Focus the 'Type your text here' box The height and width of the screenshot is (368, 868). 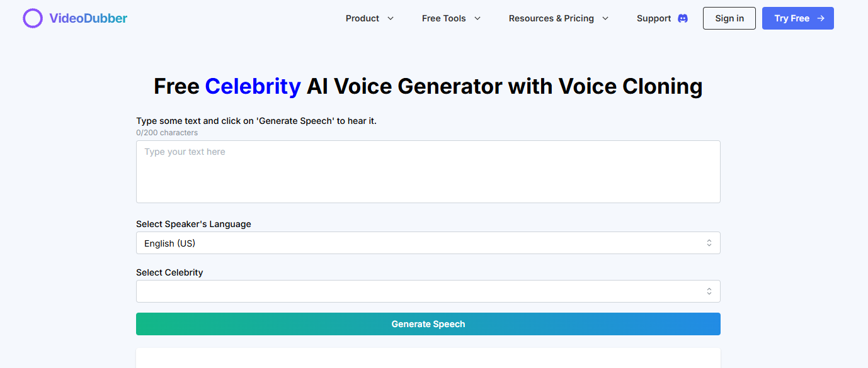pos(428,172)
